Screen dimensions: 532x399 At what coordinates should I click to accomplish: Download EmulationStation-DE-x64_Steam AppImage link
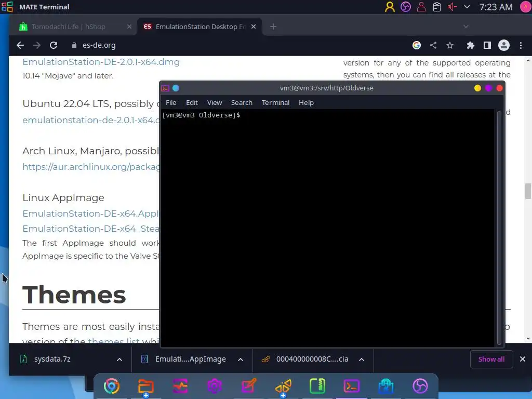tap(90, 229)
